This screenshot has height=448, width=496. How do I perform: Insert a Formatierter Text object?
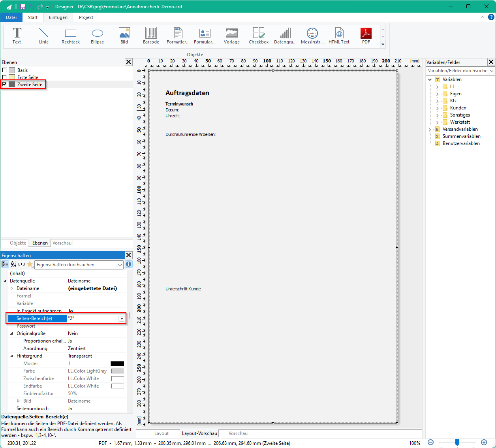point(178,36)
